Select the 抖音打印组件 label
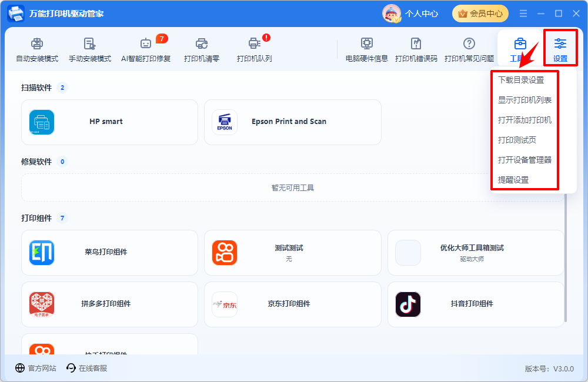The width and height of the screenshot is (588, 382). coord(472,304)
